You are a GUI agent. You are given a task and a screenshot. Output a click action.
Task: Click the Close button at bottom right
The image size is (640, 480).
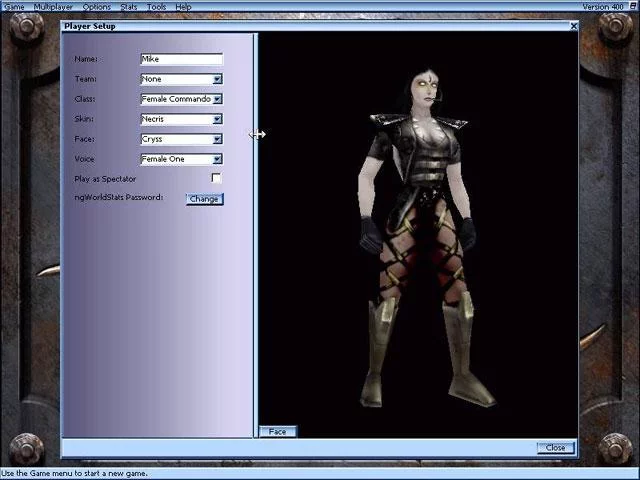click(x=556, y=447)
